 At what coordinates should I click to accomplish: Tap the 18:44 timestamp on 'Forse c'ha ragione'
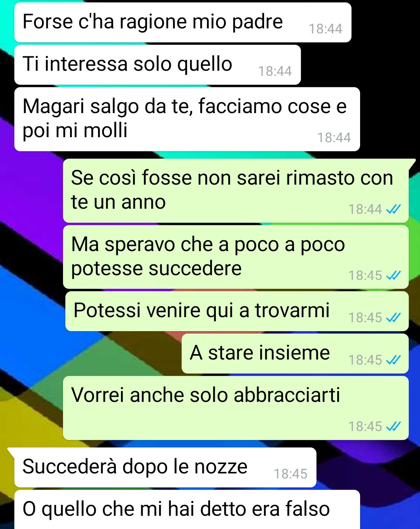325,29
